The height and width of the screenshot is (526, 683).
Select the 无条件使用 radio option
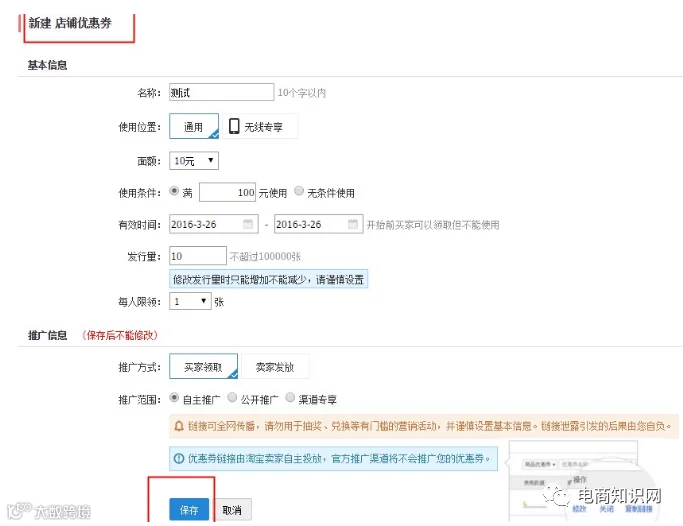coord(299,191)
